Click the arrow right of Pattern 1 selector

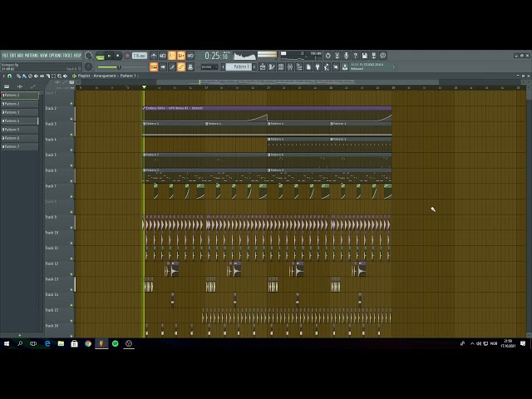[254, 66]
